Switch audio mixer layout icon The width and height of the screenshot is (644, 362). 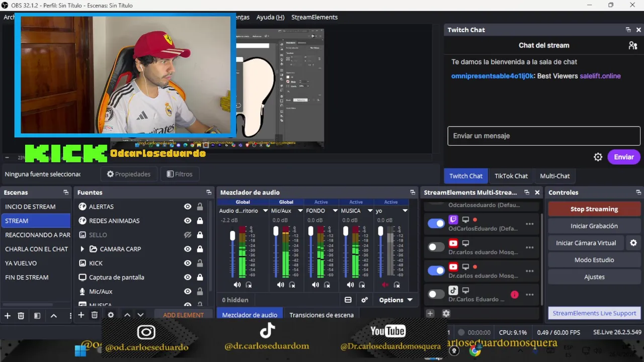(348, 300)
